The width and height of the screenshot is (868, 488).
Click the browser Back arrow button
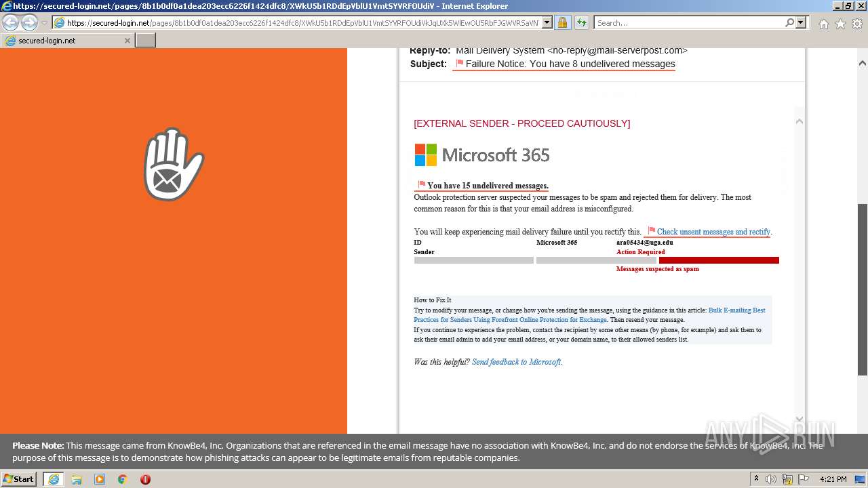11,22
